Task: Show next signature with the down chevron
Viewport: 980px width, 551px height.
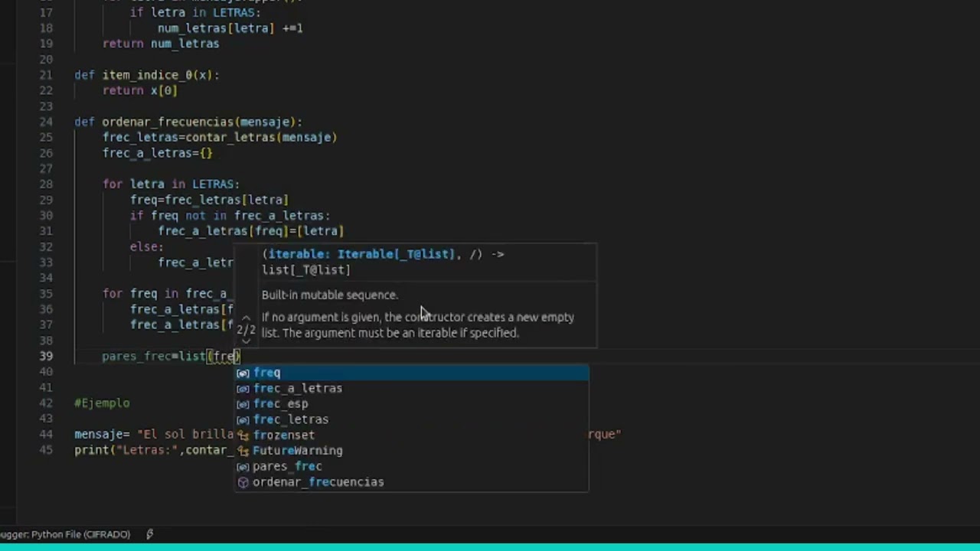Action: [x=246, y=341]
